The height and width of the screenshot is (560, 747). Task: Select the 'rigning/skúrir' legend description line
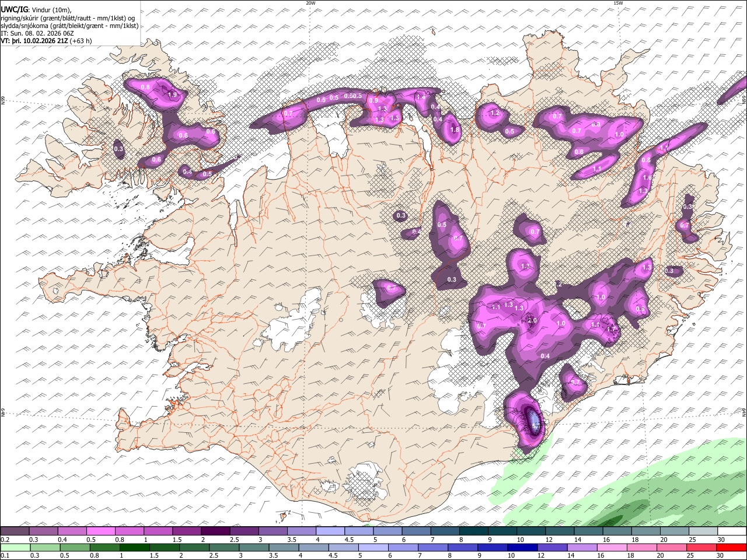click(68, 18)
